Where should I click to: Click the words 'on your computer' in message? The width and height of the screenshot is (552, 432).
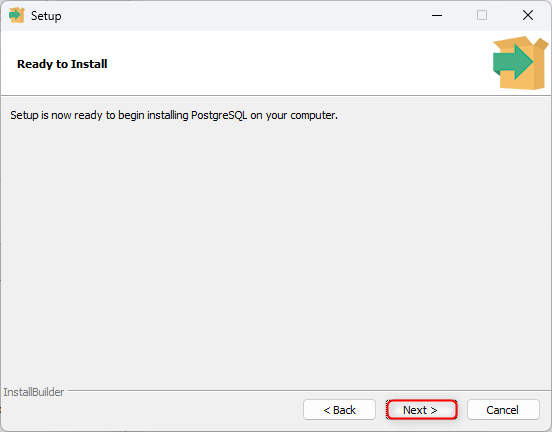(x=293, y=115)
